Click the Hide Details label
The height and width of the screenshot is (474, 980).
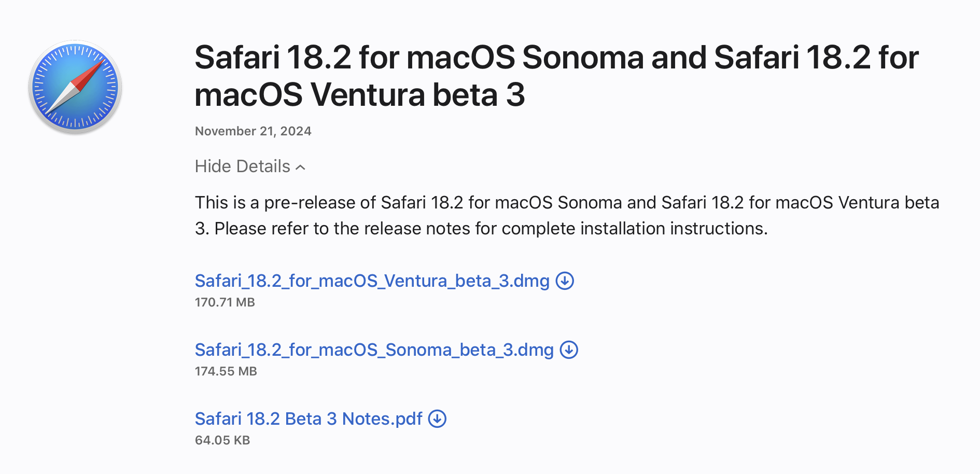tap(242, 166)
